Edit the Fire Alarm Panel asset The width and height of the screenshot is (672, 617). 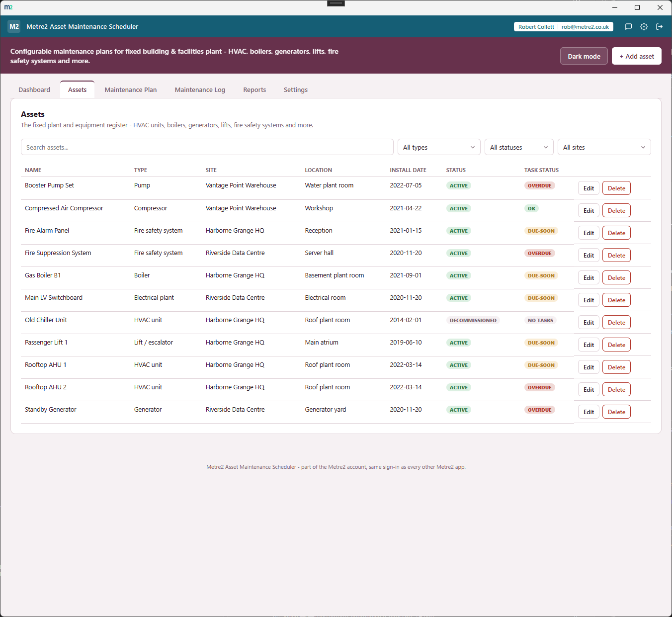(x=588, y=233)
